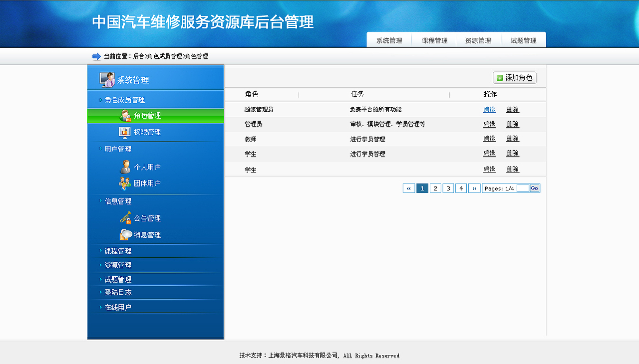Click the computer-user icon in the 系统管理 sidebar header
Screen dimensions: 639x364
107,79
